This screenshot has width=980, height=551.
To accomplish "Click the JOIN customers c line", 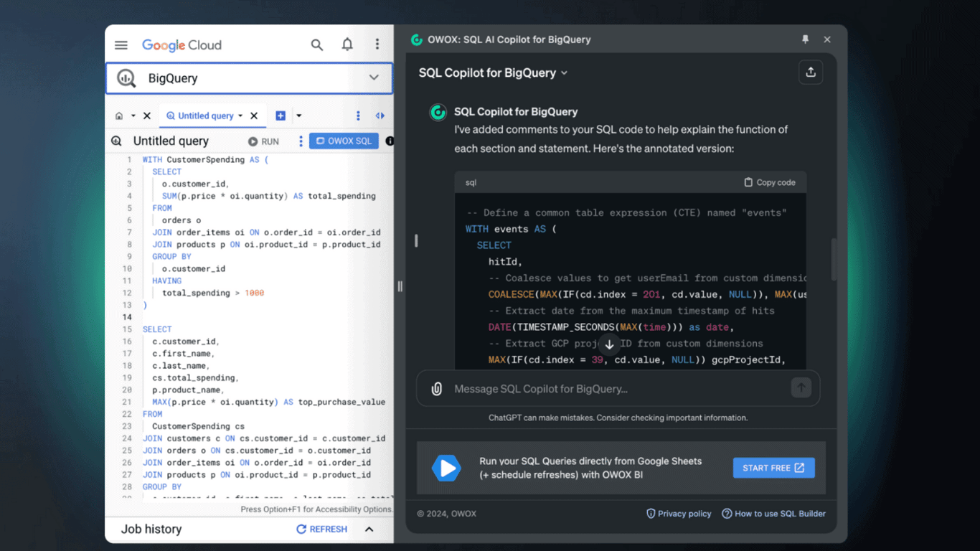I will (263, 438).
